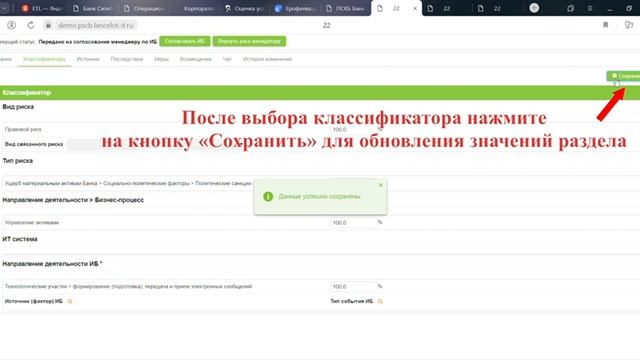Click the green info icon in the notification
The width and height of the screenshot is (640, 360).
268,196
